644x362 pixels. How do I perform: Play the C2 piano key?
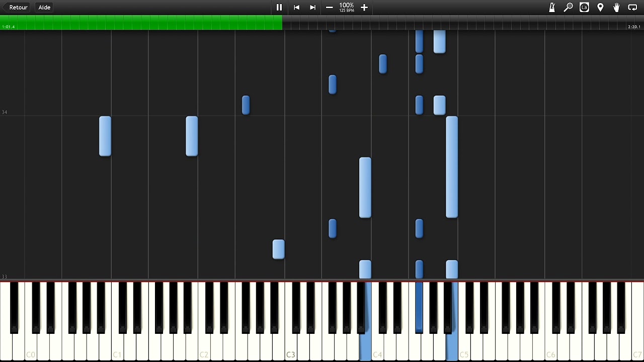(x=204, y=347)
